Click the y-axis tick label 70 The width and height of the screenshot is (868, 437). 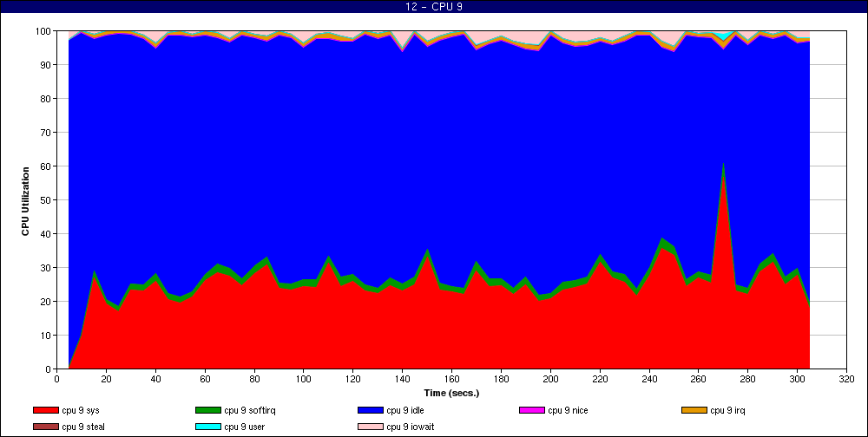click(x=47, y=132)
